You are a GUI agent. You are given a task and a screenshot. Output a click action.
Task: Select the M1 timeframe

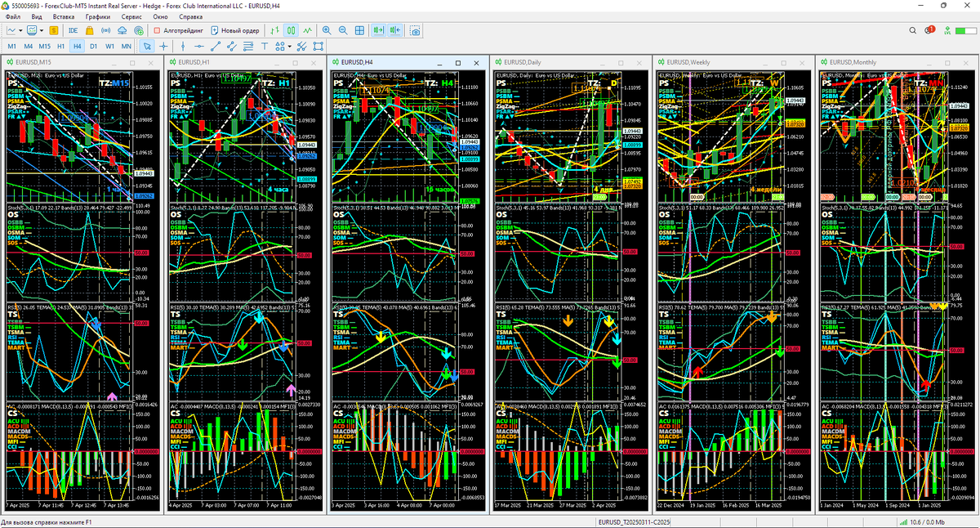click(x=12, y=46)
